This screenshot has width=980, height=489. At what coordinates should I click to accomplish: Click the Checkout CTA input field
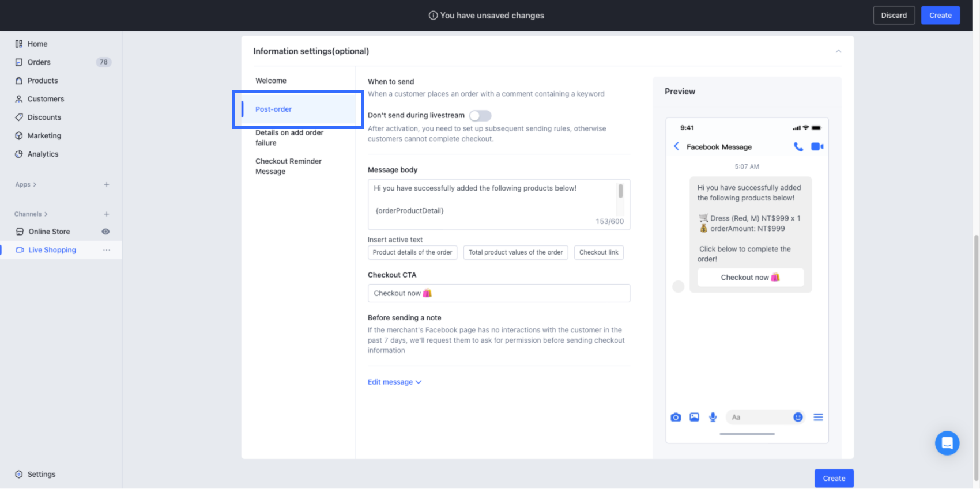point(499,293)
